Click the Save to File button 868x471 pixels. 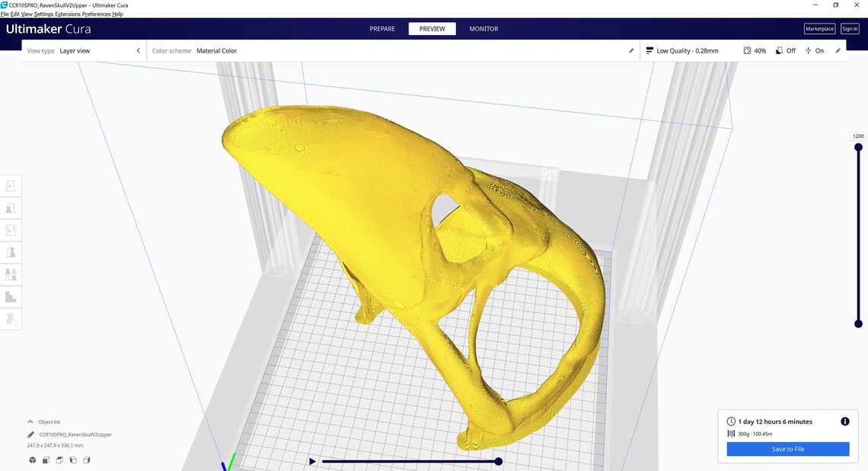point(788,449)
